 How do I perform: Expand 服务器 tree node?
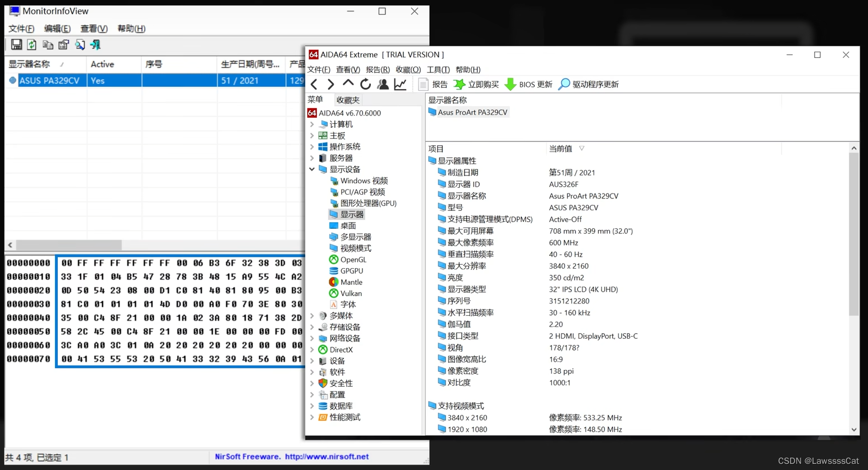pos(313,158)
